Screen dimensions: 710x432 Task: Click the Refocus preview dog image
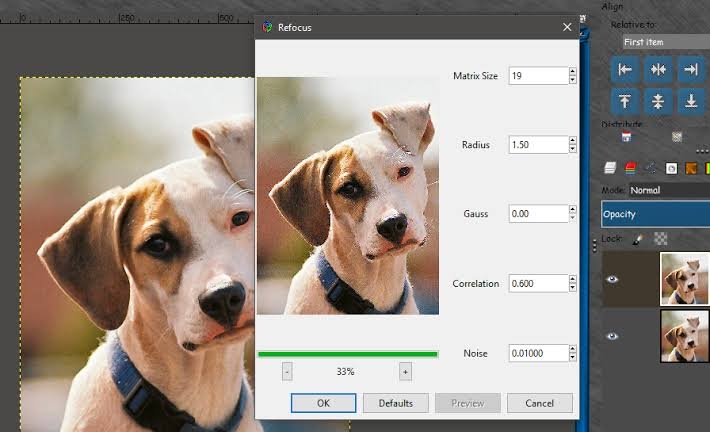(x=348, y=196)
